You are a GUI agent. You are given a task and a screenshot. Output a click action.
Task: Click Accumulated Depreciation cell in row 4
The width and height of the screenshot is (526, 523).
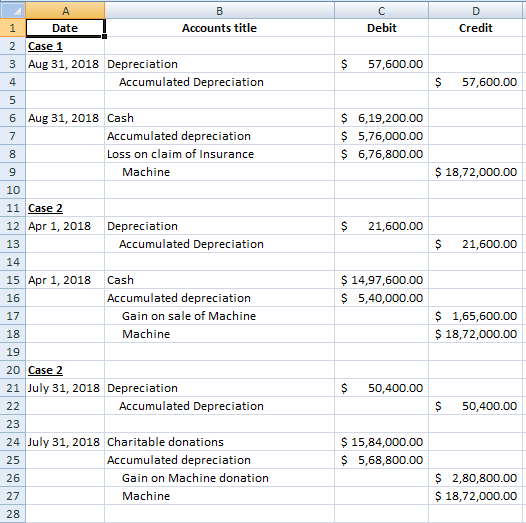(x=219, y=82)
